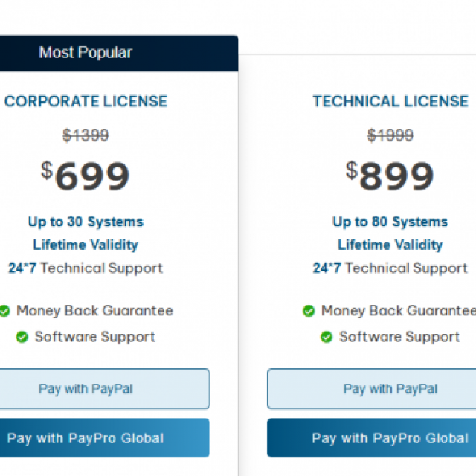Screen dimensions: 476x476
Task: Click the crossed-out $1399 price
Action: tap(86, 135)
